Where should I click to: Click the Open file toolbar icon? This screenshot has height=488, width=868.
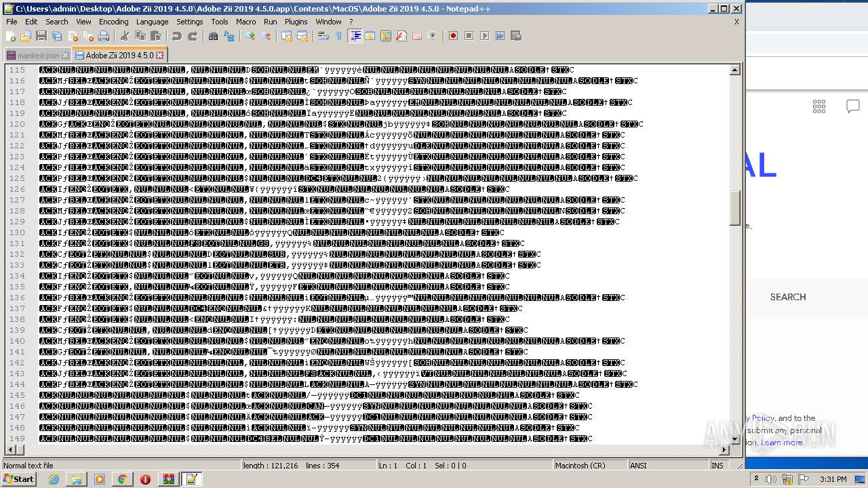pos(26,36)
